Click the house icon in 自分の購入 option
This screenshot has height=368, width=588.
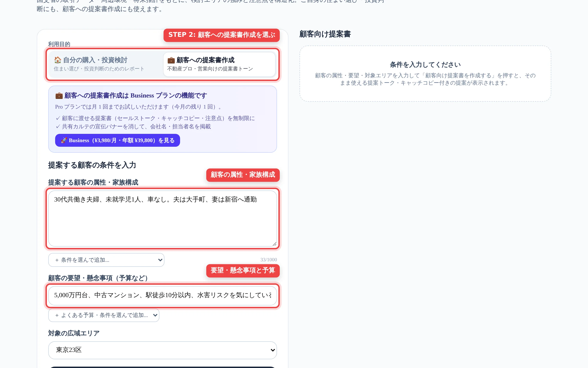(58, 60)
